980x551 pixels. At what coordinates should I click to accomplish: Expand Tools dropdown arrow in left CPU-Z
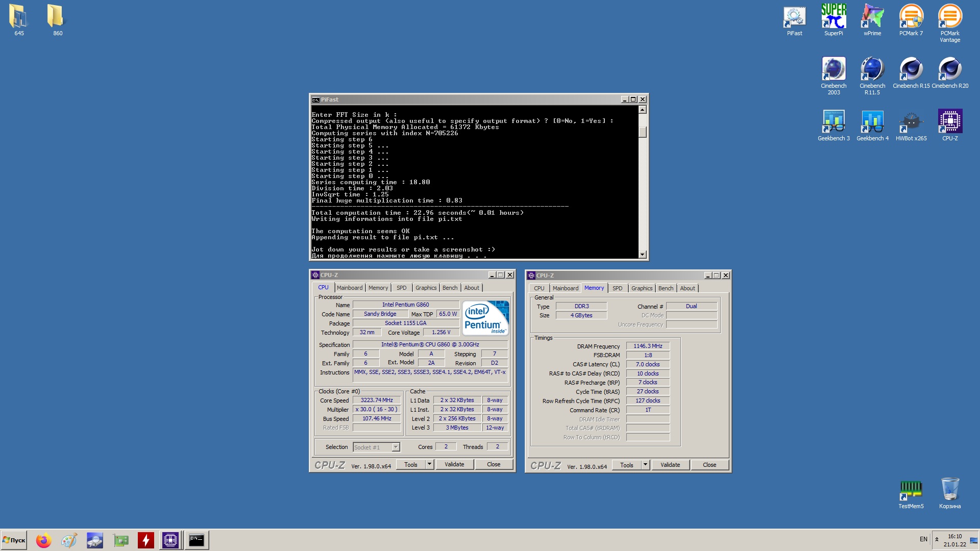click(x=429, y=465)
